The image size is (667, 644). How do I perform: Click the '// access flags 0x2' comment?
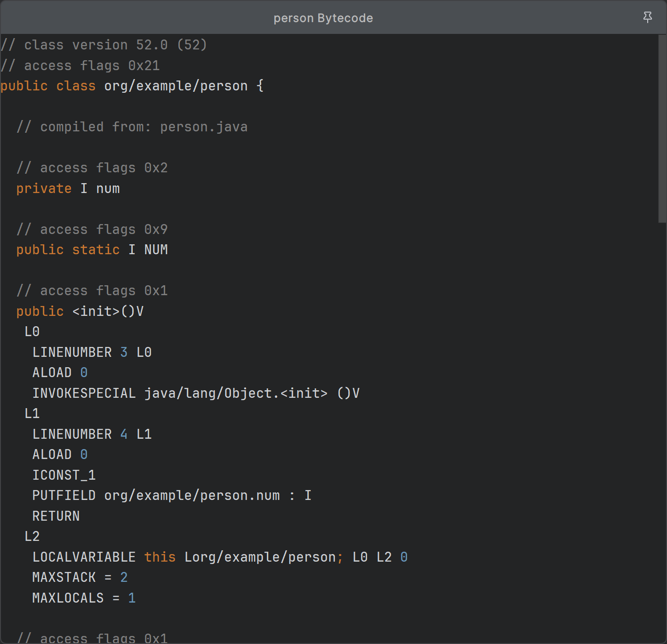[x=92, y=168]
